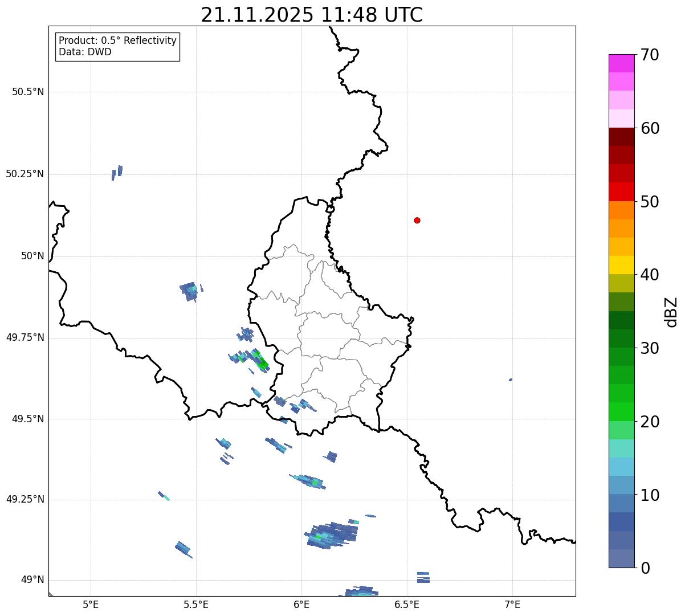Click the latitude label "49.25°N"
The image size is (685, 616).
click(25, 499)
